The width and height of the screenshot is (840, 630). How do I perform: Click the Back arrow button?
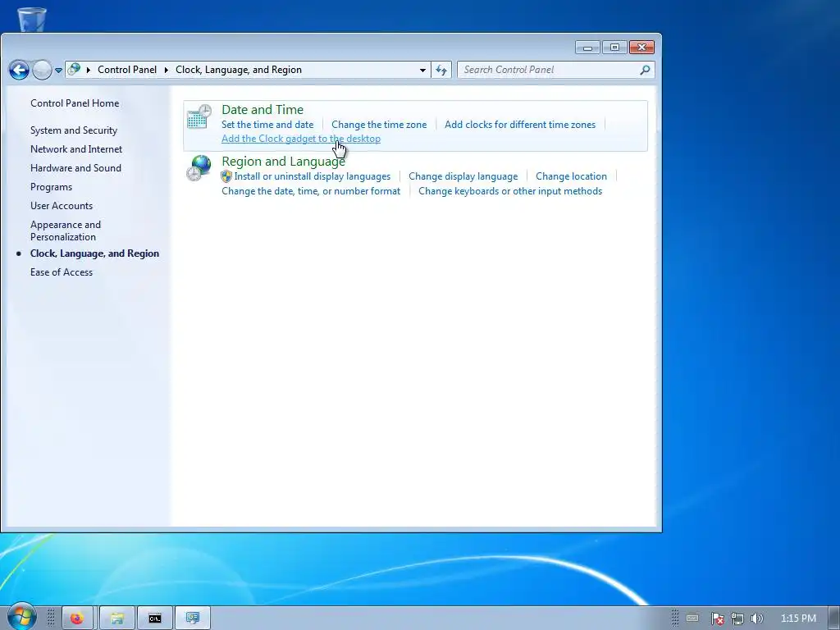(19, 70)
